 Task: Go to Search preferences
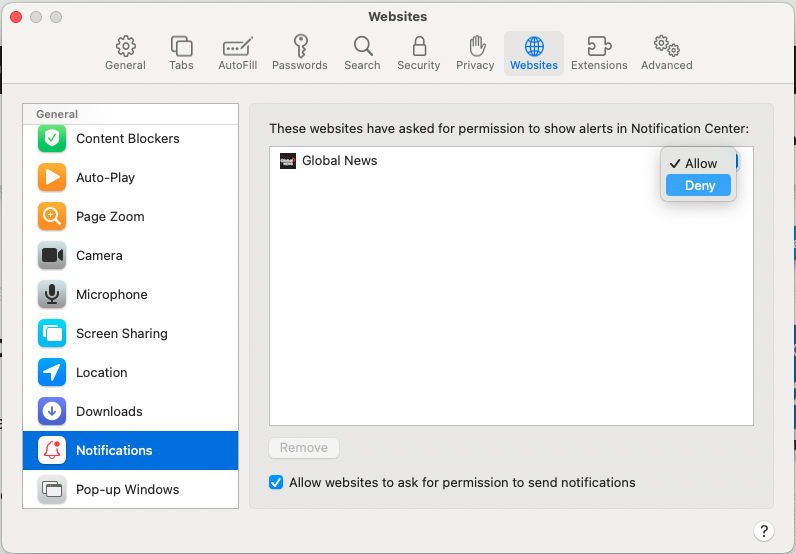[362, 53]
